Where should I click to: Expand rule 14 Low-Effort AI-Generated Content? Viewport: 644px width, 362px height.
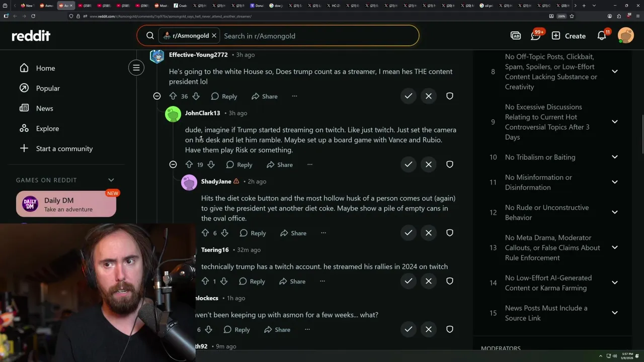[615, 283]
